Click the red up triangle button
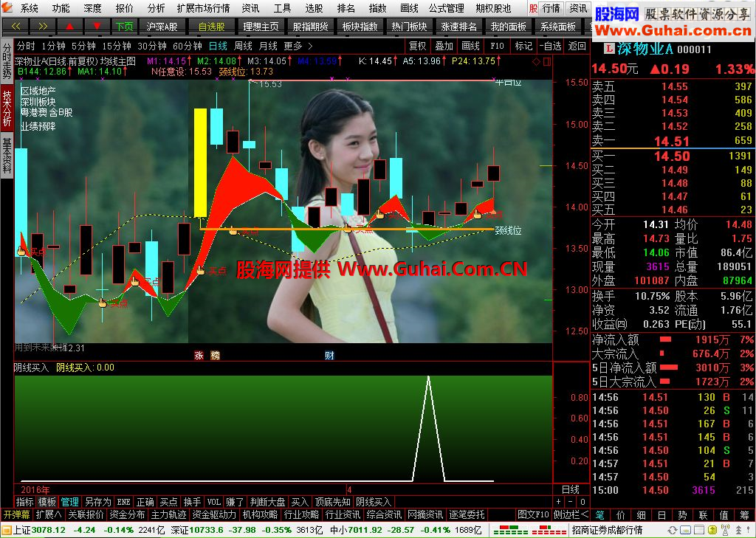 70,26
